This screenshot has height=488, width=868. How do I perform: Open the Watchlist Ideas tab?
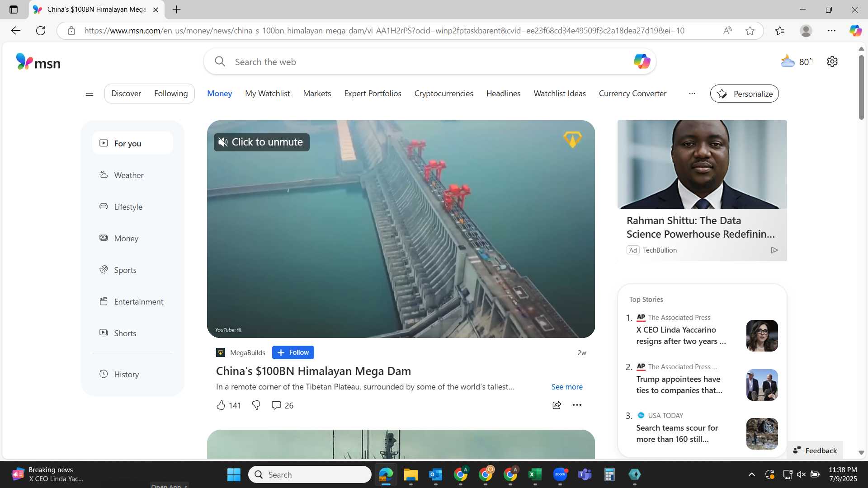560,94
